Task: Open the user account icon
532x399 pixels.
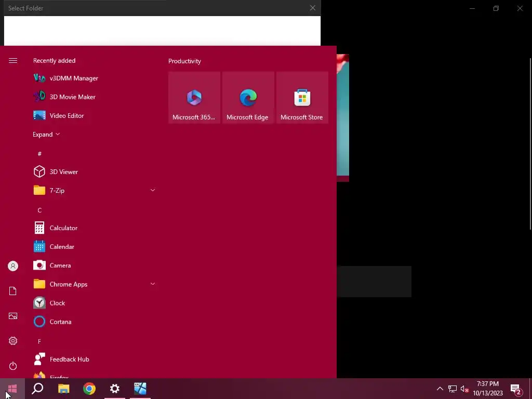Action: (13, 266)
